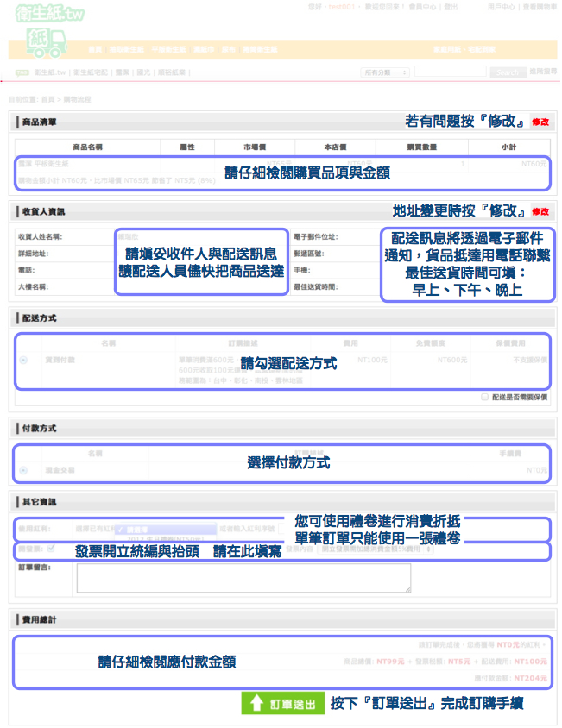
Task: Open the 查看購物車 cart link
Action: coord(540,7)
